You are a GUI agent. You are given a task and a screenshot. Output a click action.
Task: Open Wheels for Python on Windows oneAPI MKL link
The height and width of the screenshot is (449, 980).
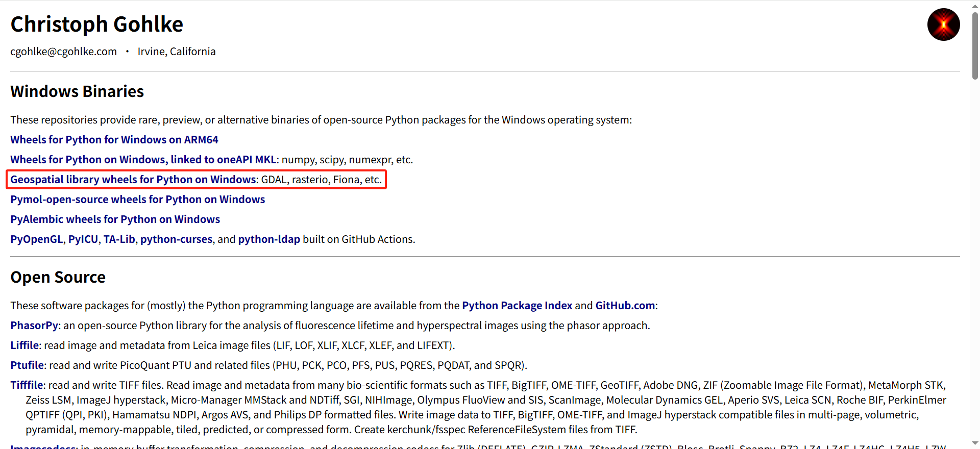point(143,160)
